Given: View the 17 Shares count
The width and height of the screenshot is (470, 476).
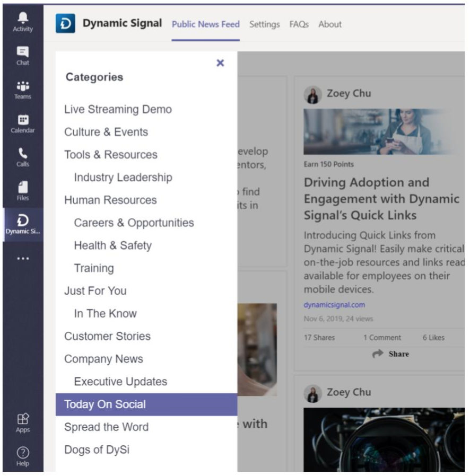Looking at the screenshot, I should coord(319,338).
